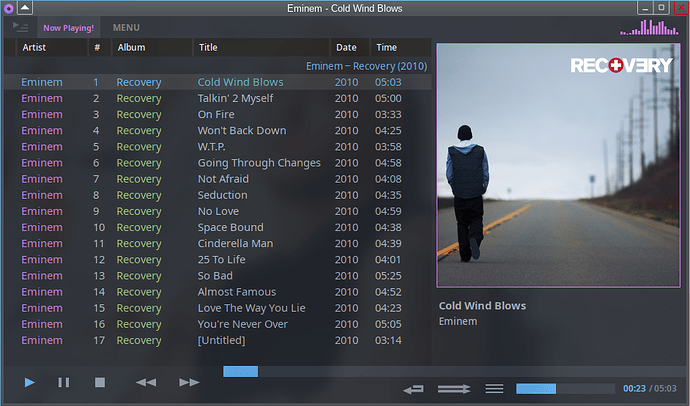Viewport: 690px width, 406px height.
Task: Click the spectrum visualizer in top right
Action: click(x=657, y=27)
